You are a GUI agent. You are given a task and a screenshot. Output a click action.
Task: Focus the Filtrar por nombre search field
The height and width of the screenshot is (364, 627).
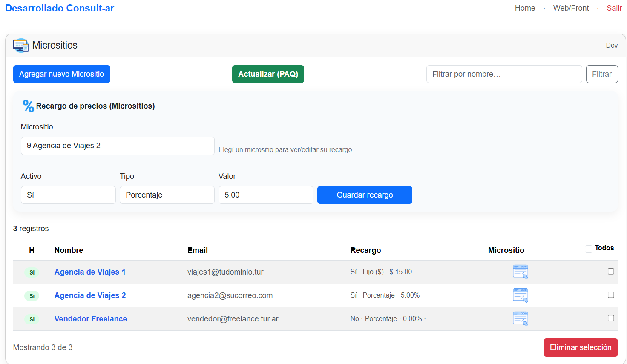coord(504,74)
